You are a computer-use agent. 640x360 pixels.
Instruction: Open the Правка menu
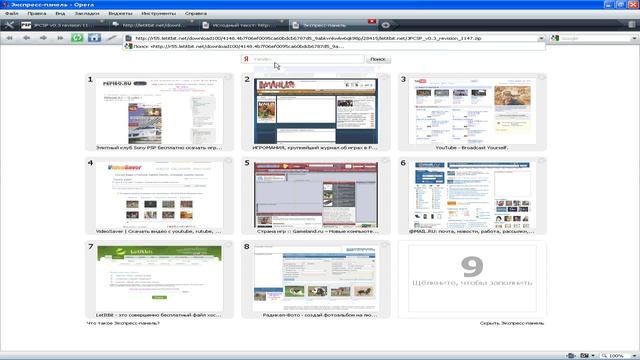[x=37, y=13]
